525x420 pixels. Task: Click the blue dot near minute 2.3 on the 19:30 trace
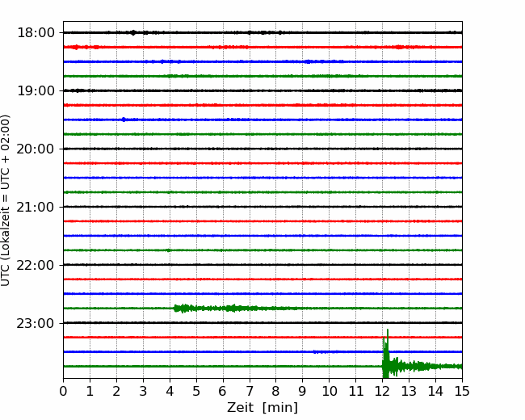click(124, 120)
